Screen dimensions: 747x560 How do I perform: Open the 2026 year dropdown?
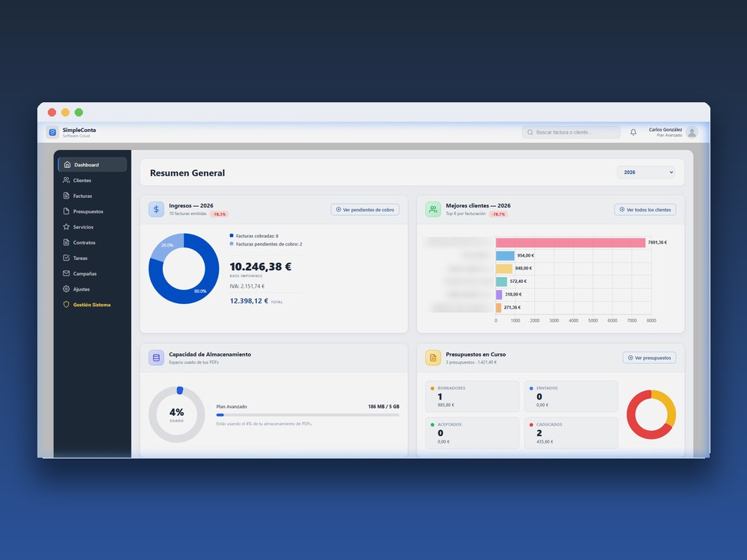646,172
